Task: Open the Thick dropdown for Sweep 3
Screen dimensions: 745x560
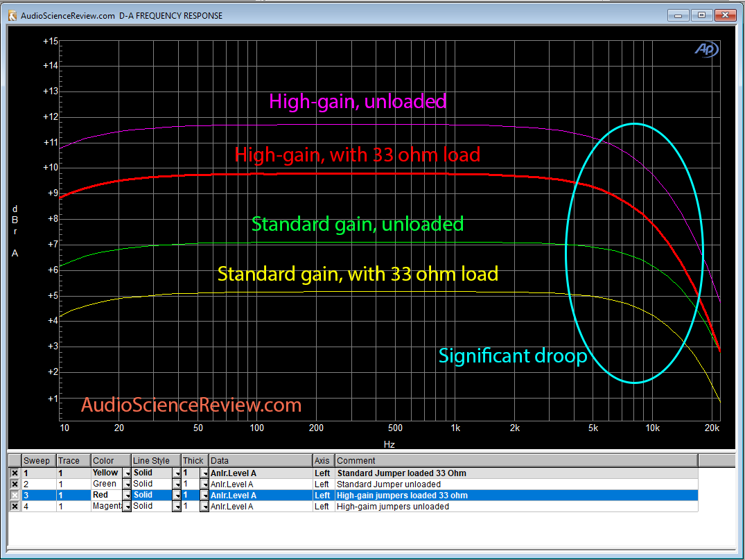Action: click(204, 495)
